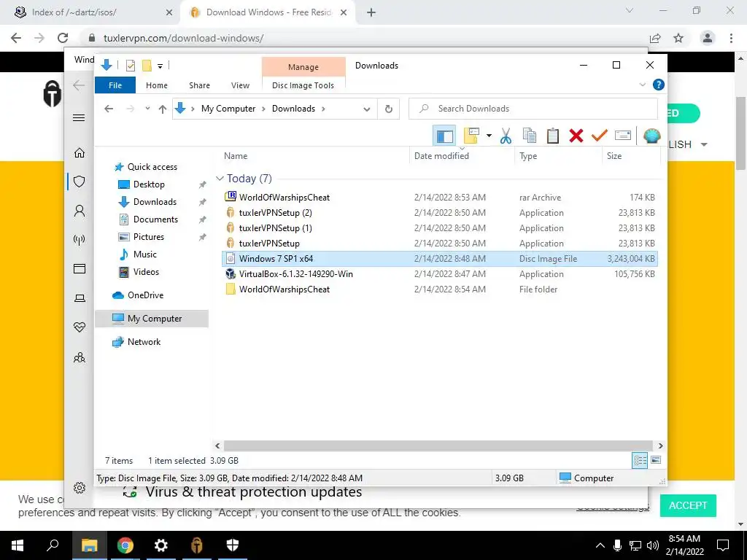Switch to Details view in the status bar
Screen dimensions: 747x560
(640, 460)
